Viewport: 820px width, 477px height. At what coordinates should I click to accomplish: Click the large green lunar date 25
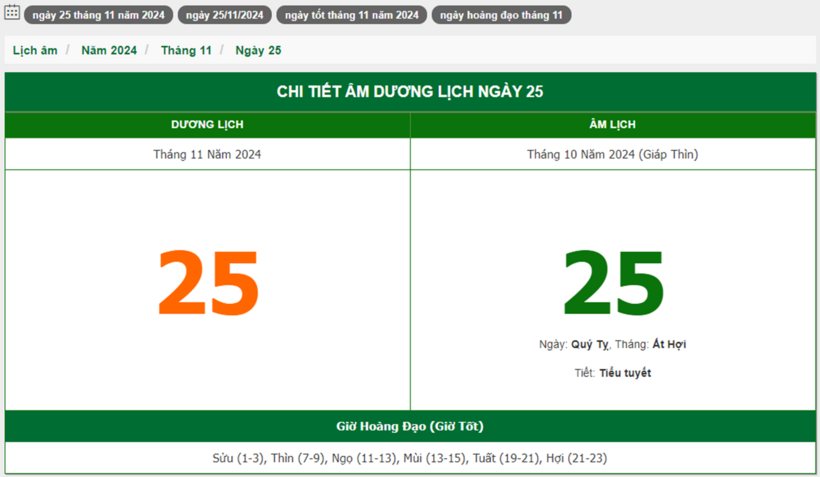613,284
